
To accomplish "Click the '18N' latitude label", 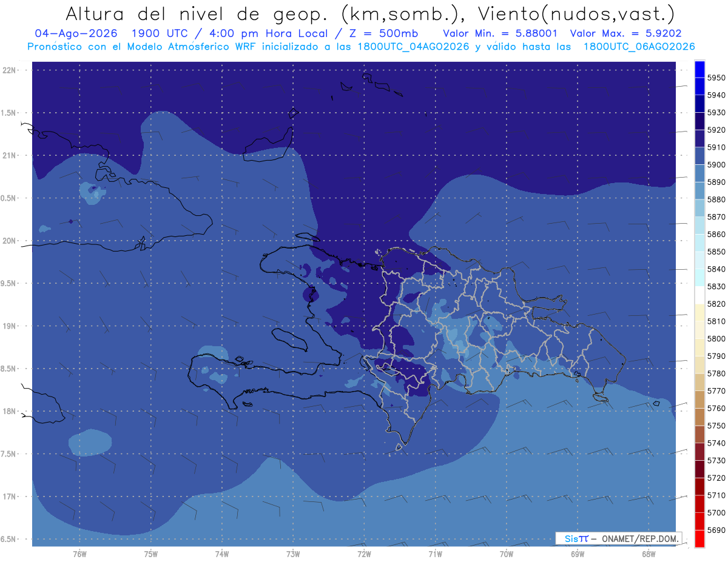I will click(x=9, y=412).
